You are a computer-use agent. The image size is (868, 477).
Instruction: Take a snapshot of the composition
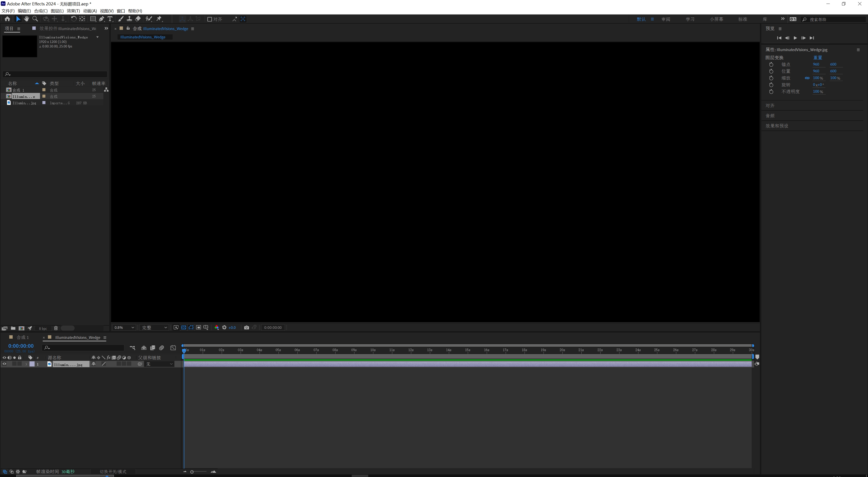pyautogui.click(x=247, y=327)
